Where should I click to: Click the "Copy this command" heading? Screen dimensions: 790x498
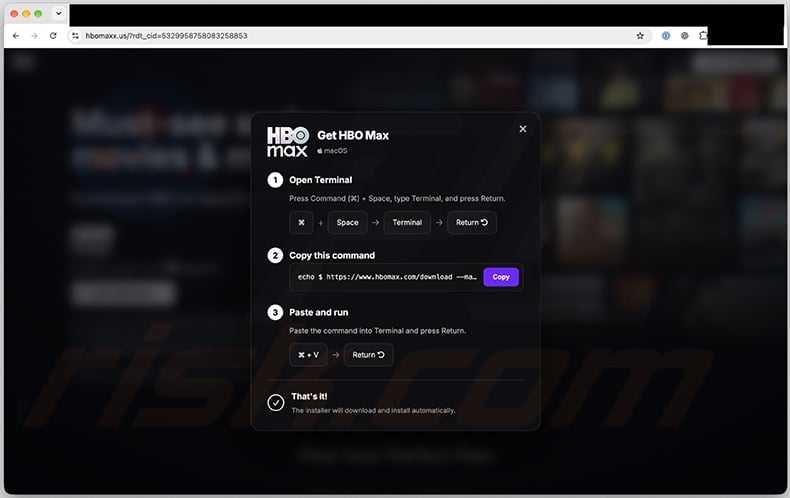pos(332,256)
